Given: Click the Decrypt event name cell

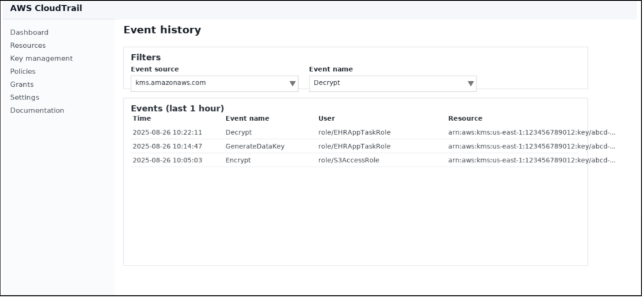Looking at the screenshot, I should pos(238,132).
